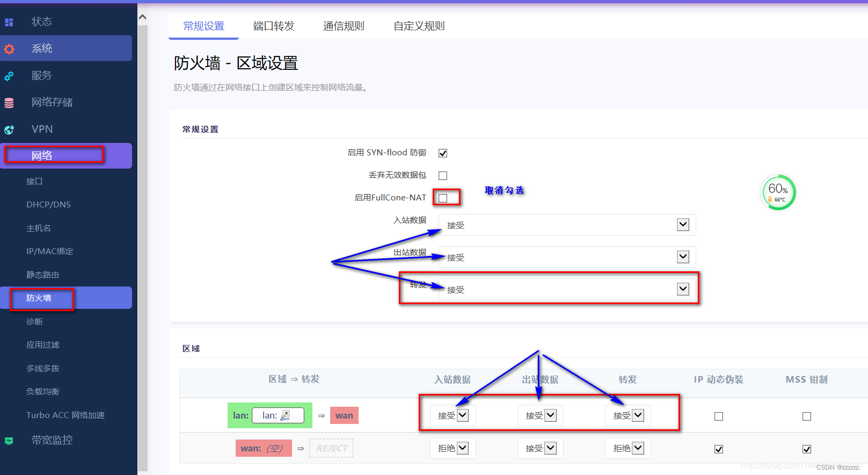This screenshot has height=475, width=868.
Task: Open global 转发 dropdown
Action: click(x=567, y=290)
